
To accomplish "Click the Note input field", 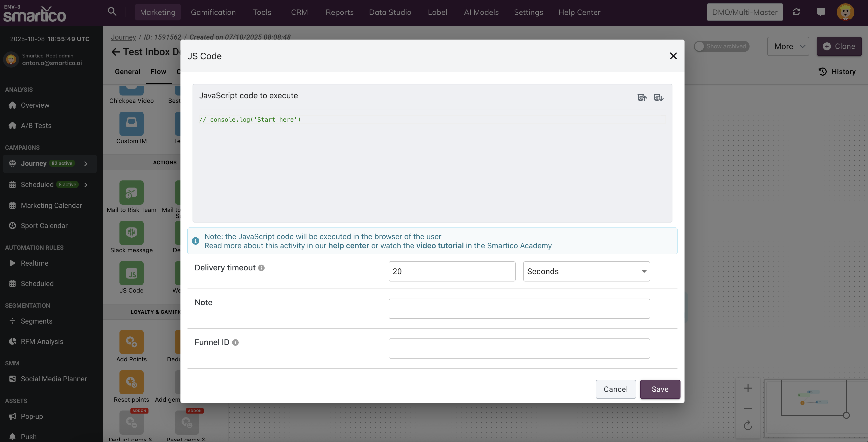I will (519, 309).
